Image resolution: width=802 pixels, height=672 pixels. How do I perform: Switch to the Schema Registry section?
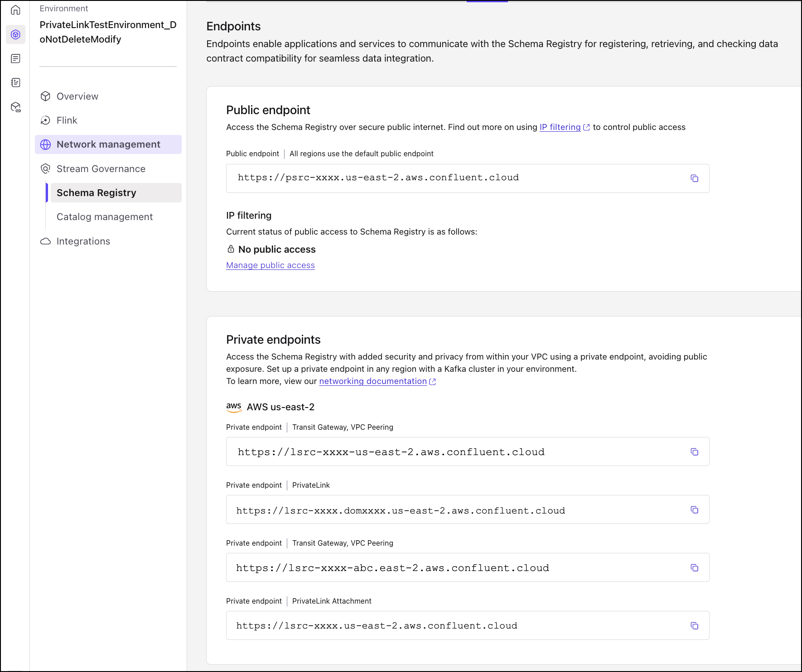point(96,192)
